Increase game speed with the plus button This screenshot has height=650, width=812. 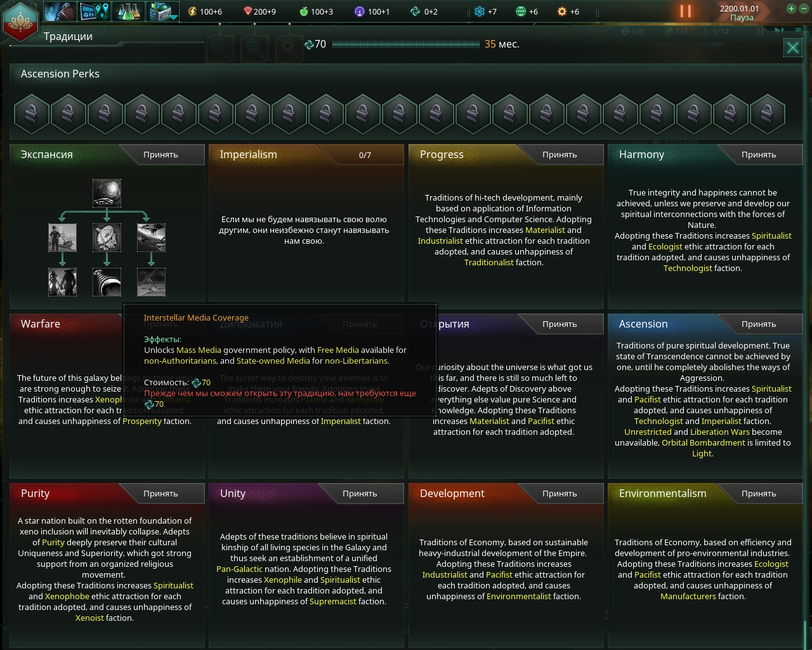tap(791, 9)
